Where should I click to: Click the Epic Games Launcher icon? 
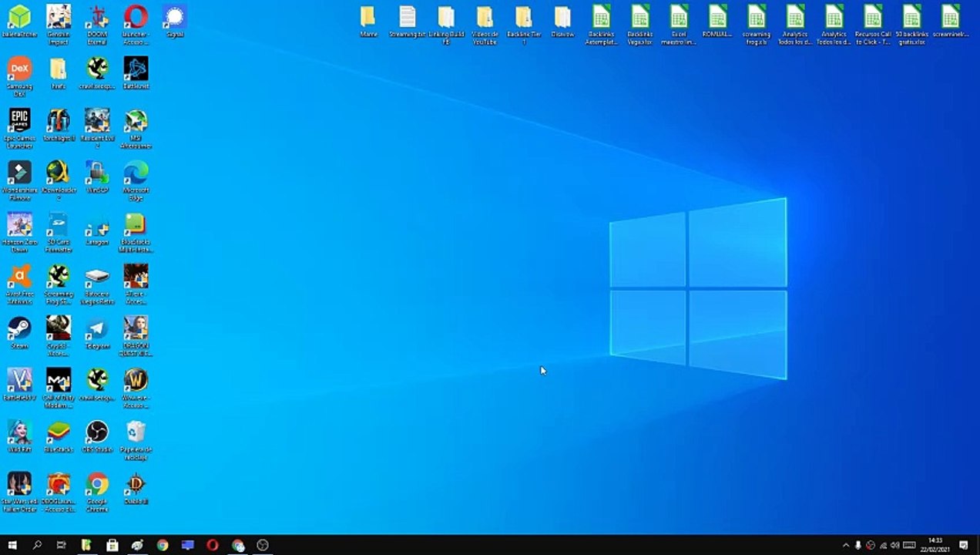coord(19,128)
